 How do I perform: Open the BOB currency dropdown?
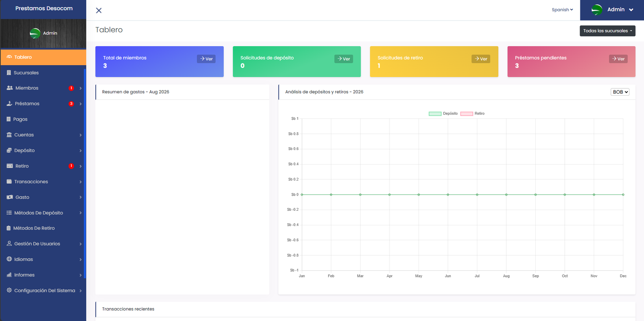coord(620,92)
